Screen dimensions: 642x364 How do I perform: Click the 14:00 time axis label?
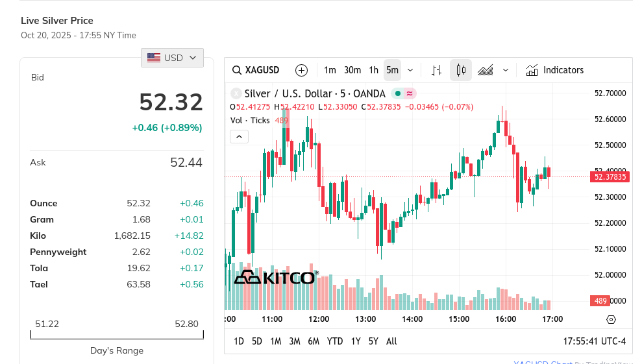412,319
